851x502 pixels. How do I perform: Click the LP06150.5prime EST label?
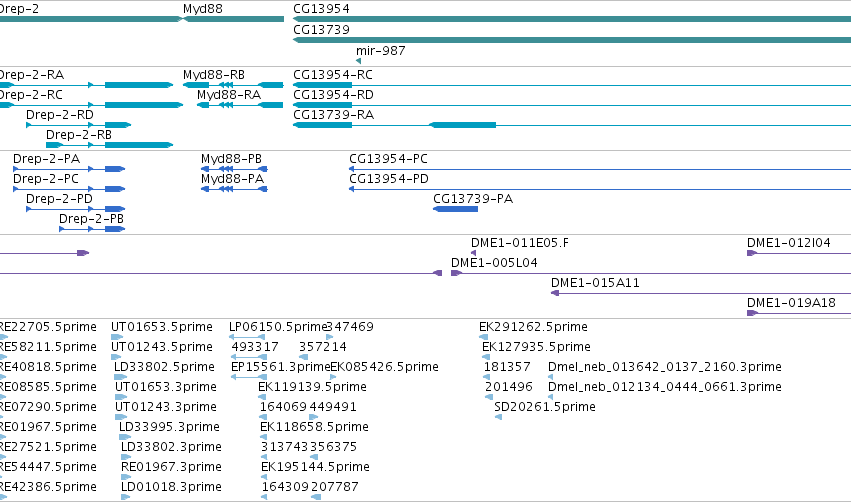[x=277, y=327]
